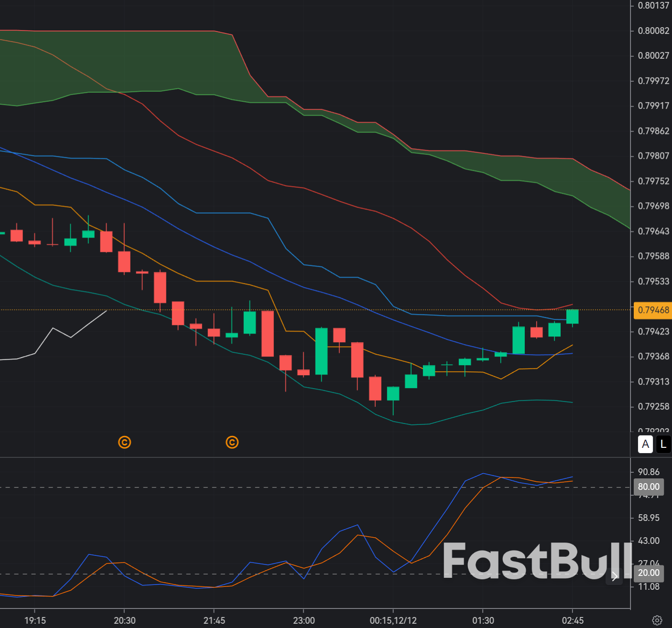Toggle auto price scaling with the A button
Screen dimensions: 672x628
645,444
